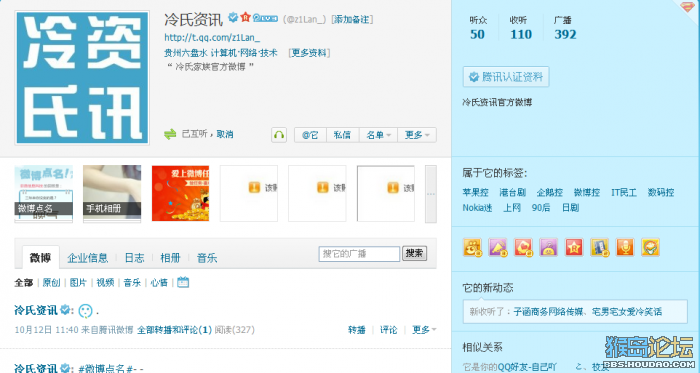Click the blue verified badge beside profile name 冷氏资讯
The width and height of the screenshot is (700, 373).
coord(233,17)
